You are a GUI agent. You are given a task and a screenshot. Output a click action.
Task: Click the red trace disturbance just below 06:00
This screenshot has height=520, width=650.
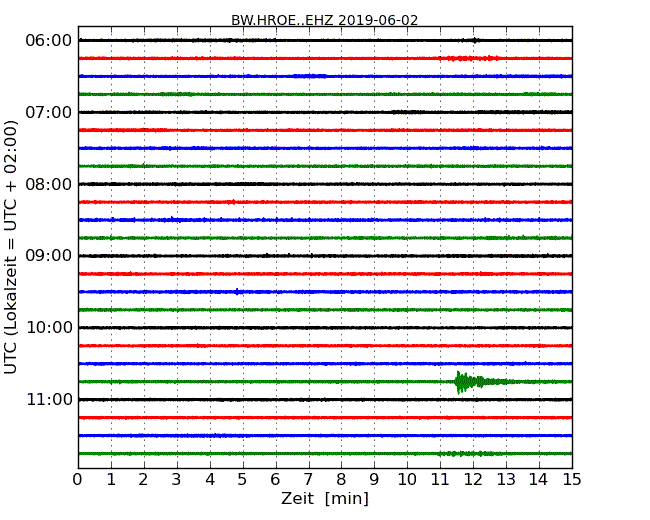click(471, 58)
